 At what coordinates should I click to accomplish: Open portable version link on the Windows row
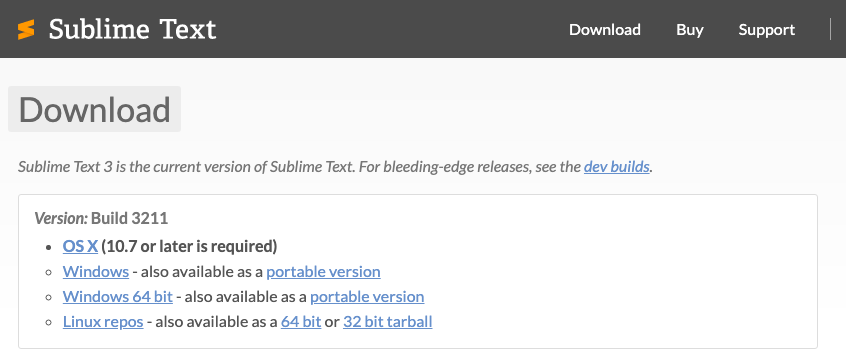323,271
